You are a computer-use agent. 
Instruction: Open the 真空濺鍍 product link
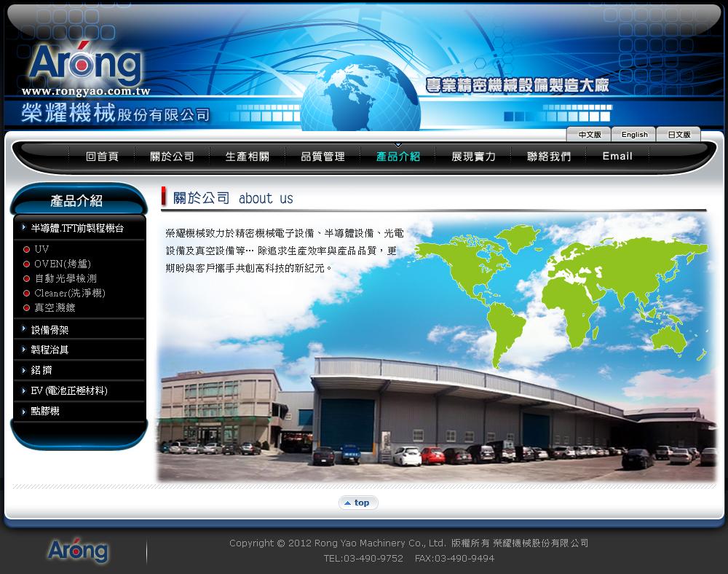click(x=55, y=307)
